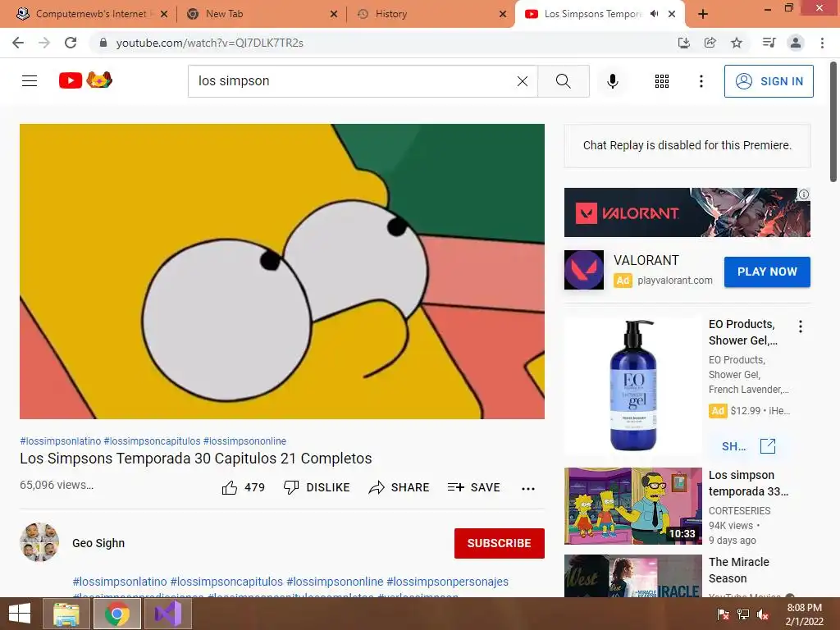The width and height of the screenshot is (840, 630).
Task: Click PLAY NOW on Valorant ad
Action: (x=767, y=272)
